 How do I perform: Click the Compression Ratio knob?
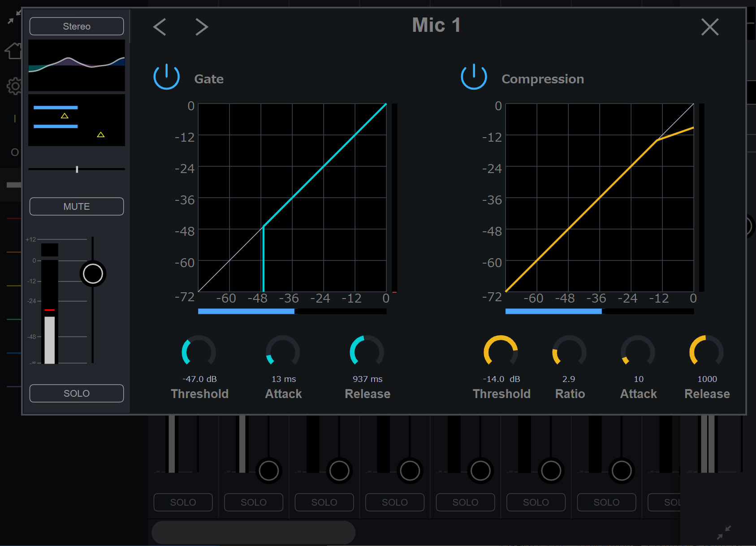[x=570, y=352]
